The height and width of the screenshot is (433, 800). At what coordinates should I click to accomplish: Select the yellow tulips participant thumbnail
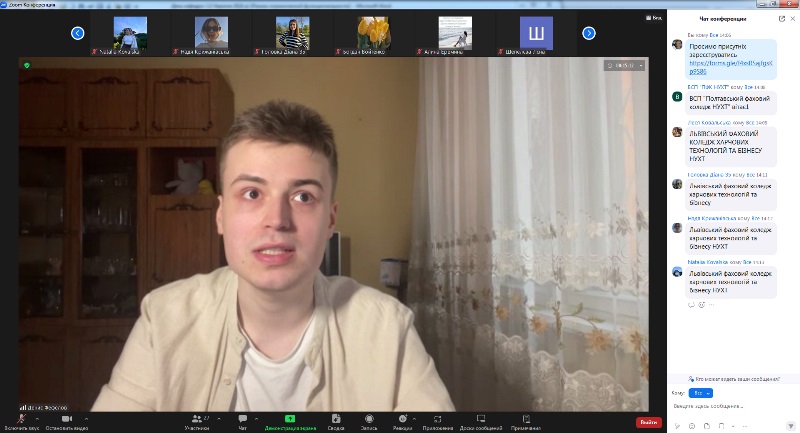pyautogui.click(x=373, y=33)
